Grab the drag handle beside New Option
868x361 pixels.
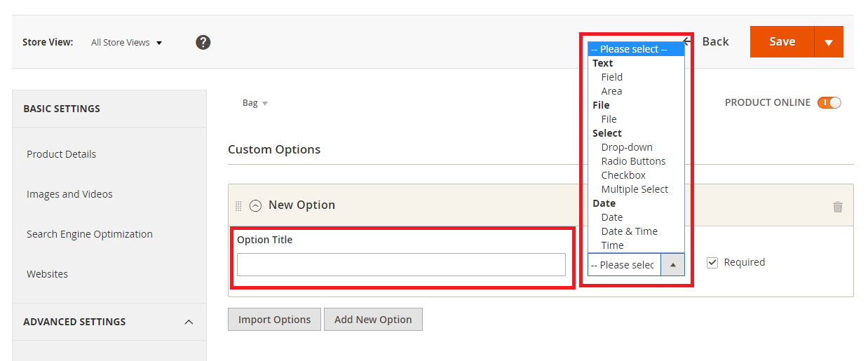(238, 205)
